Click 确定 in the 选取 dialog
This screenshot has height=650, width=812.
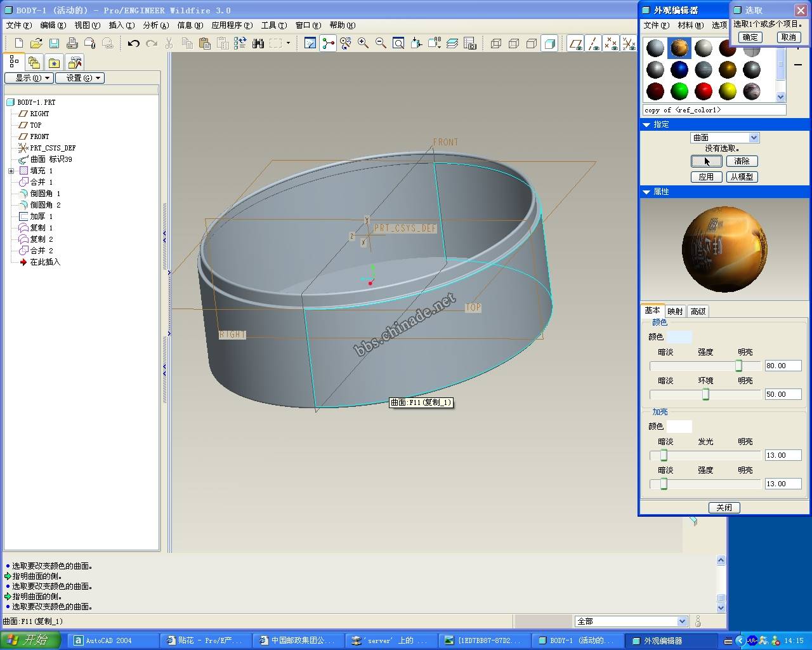(750, 37)
